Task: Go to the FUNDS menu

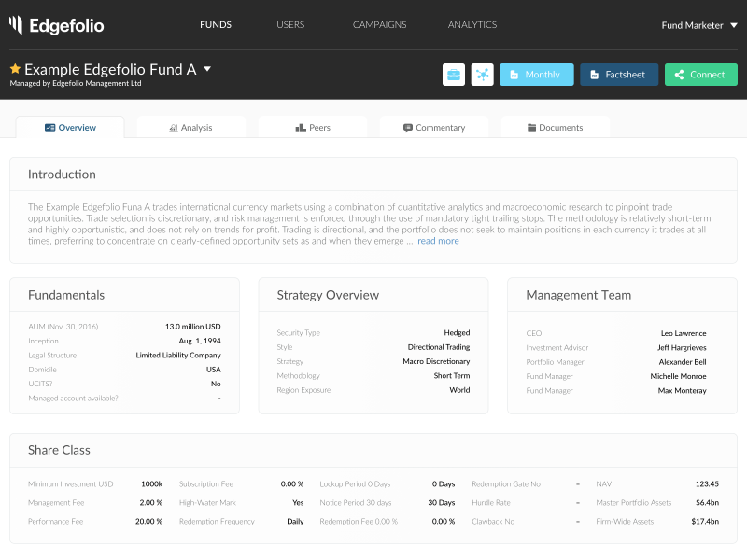Action: point(216,25)
